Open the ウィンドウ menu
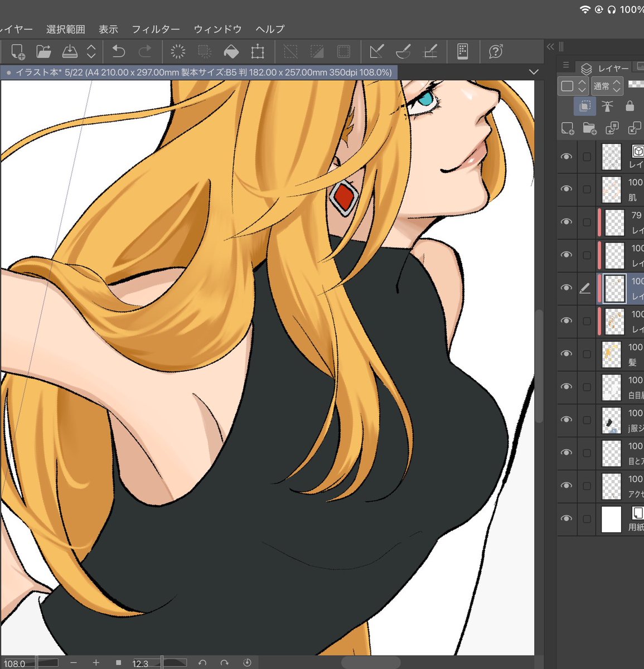 tap(217, 29)
